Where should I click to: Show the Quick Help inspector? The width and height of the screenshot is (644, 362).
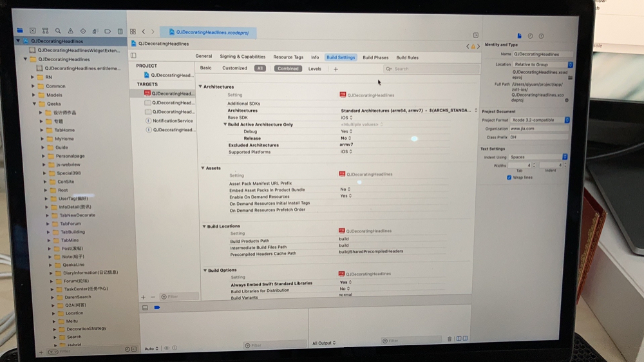point(542,35)
